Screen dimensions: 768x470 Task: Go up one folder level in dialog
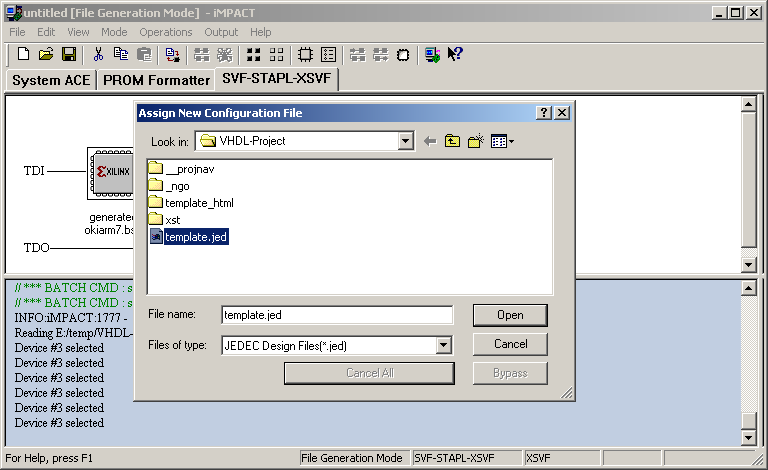(452, 141)
